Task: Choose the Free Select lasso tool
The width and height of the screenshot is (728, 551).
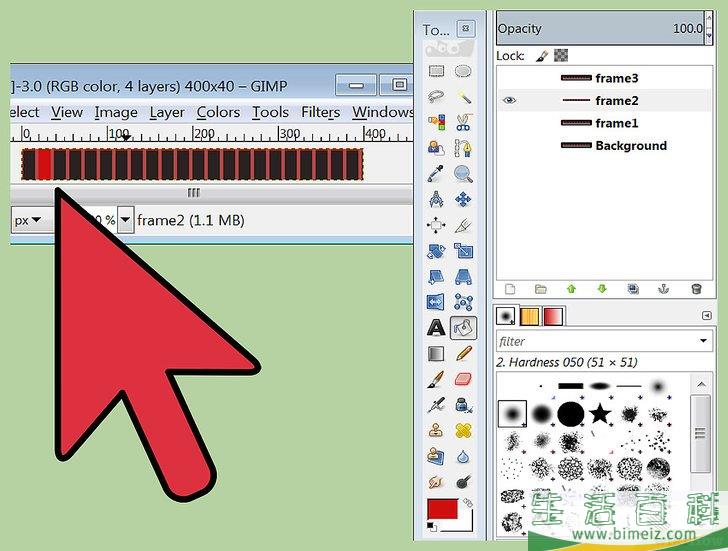Action: click(x=436, y=97)
